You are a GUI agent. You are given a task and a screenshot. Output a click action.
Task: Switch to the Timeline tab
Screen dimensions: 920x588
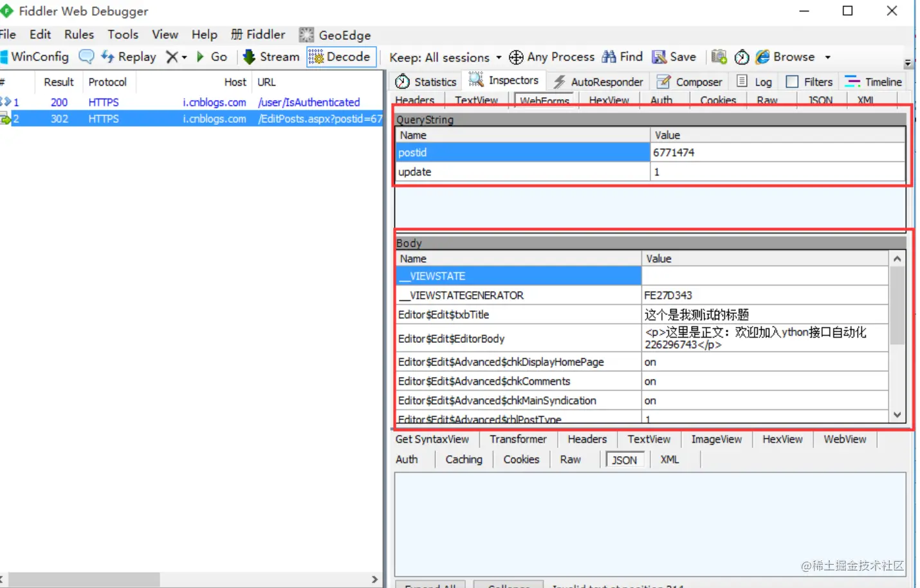pyautogui.click(x=874, y=82)
